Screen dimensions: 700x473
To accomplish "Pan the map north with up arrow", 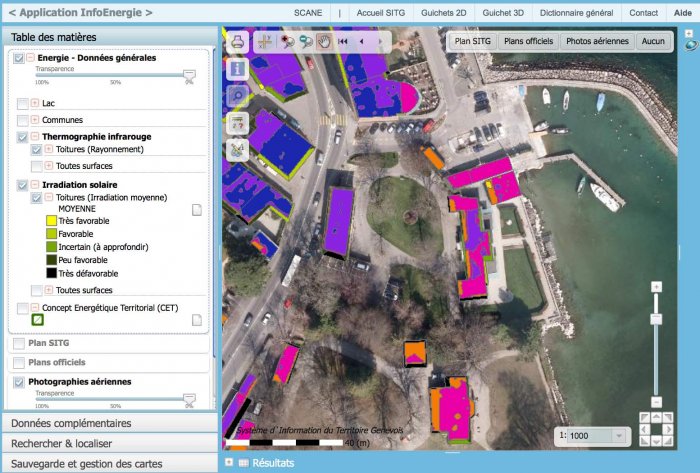I will coord(656,417).
